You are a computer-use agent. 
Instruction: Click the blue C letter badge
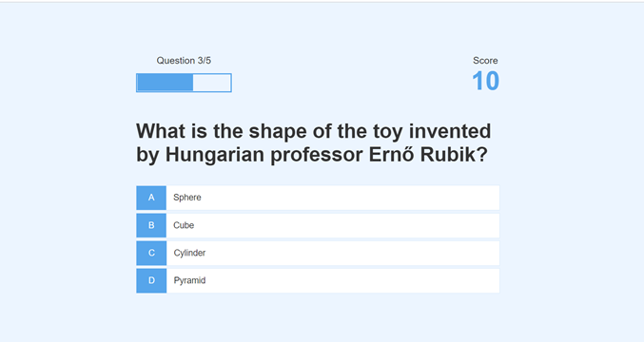151,253
